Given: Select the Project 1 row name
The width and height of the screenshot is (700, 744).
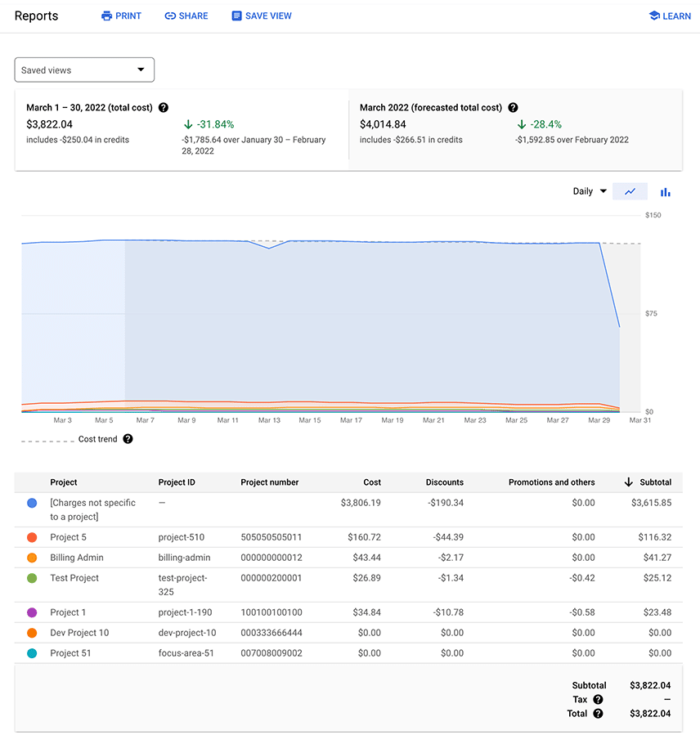Looking at the screenshot, I should point(68,612).
